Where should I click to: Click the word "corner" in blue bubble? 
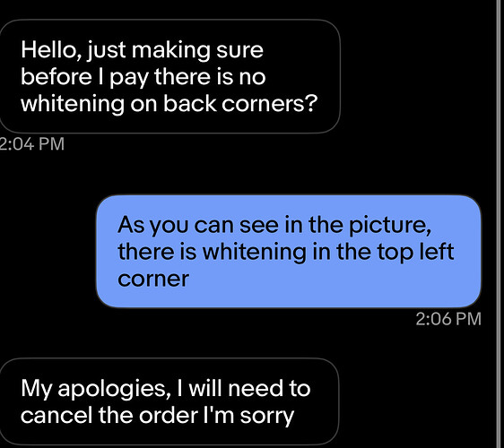point(153,279)
